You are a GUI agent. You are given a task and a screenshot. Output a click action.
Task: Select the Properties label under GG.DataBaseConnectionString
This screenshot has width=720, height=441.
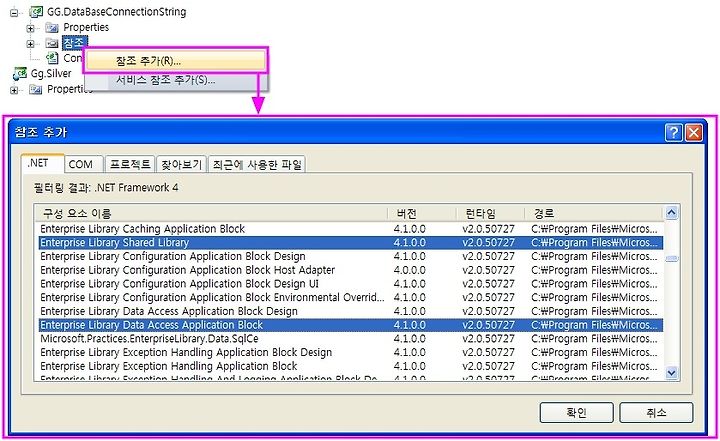(x=86, y=28)
